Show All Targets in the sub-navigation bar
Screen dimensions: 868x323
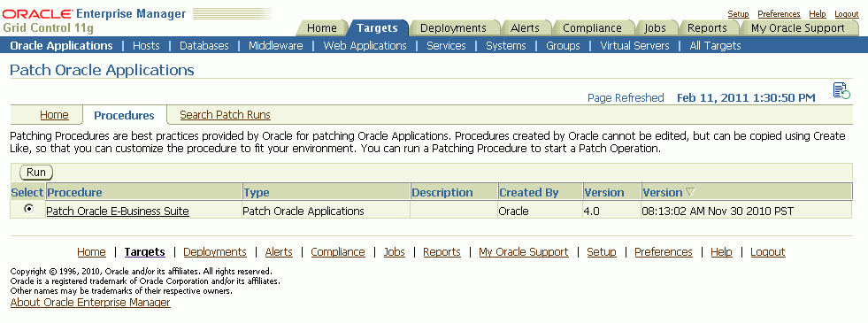pos(715,45)
